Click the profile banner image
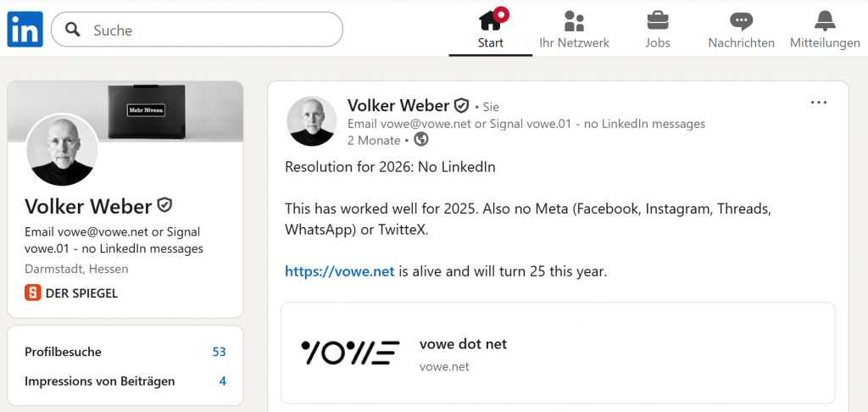Viewport: 868px width, 412px height. click(170, 110)
